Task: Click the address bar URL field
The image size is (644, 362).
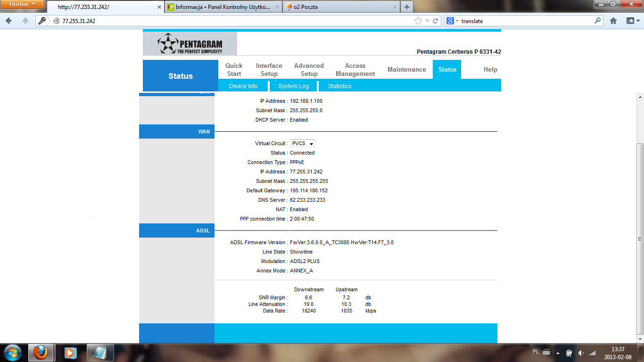Action: pyautogui.click(x=236, y=21)
